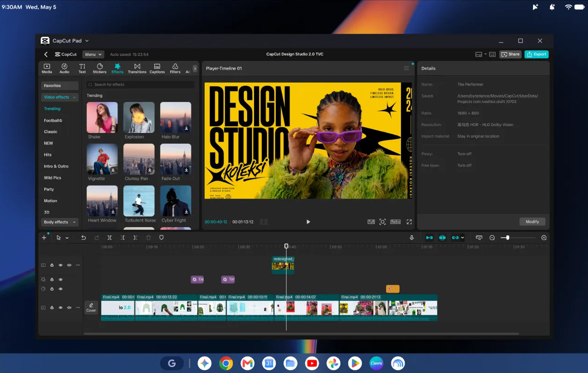Open the Filters tab

175,68
